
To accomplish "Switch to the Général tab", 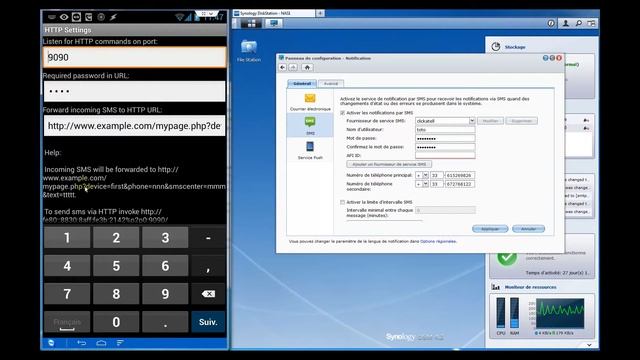I will [x=302, y=84].
